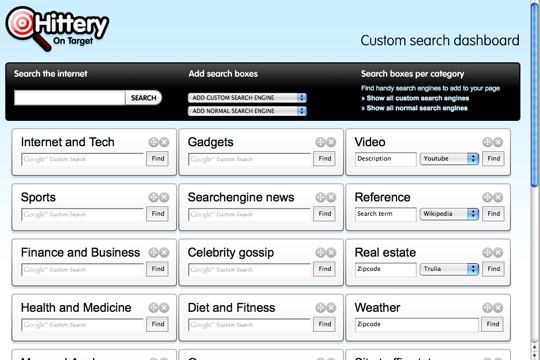Click the move icon on Celebrity gossip box
540x360 pixels.
click(x=320, y=253)
